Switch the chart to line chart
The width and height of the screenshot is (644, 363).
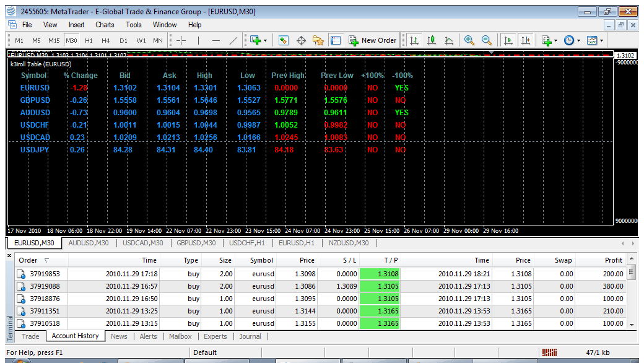click(449, 40)
